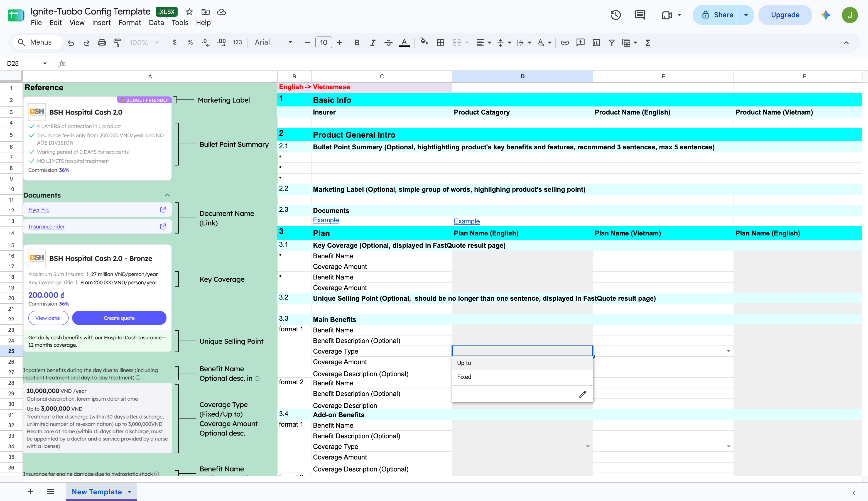Image resolution: width=868 pixels, height=501 pixels.
Task: Add a new sheet
Action: click(x=30, y=492)
